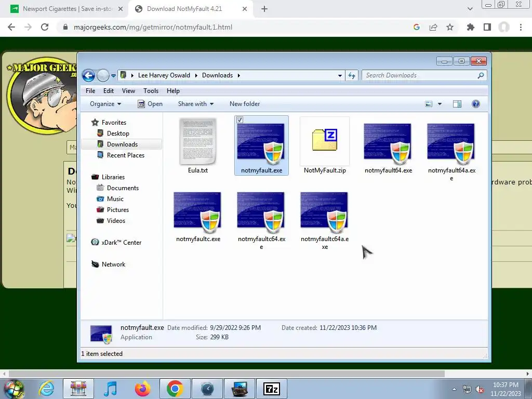Click the Windows Start orb
The width and height of the screenshot is (532, 399).
[x=14, y=389]
